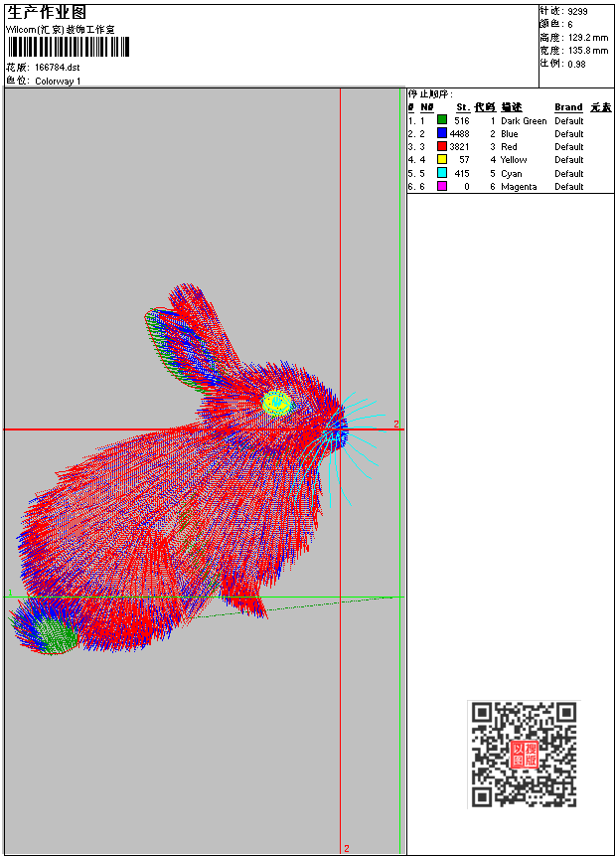Click the green '1' guide line marker

(10, 593)
